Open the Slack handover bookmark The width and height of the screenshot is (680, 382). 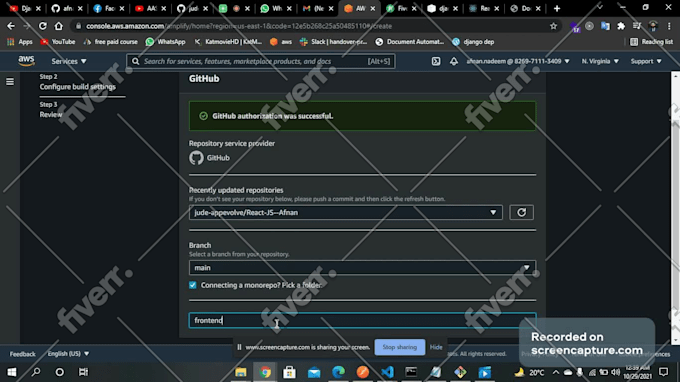coord(333,42)
